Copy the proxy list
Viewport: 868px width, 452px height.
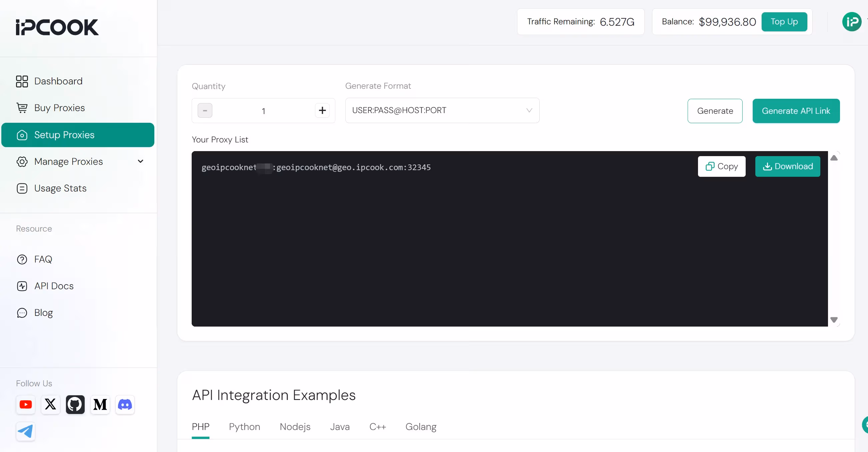coord(721,166)
